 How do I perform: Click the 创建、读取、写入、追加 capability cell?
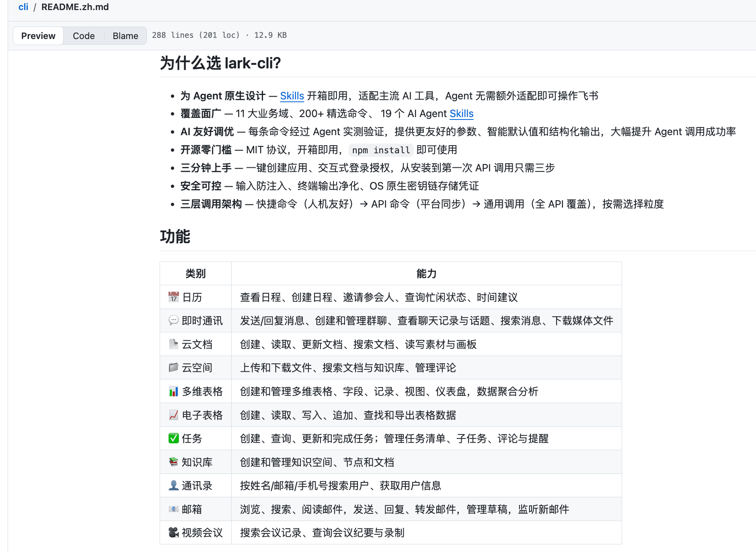(x=427, y=415)
